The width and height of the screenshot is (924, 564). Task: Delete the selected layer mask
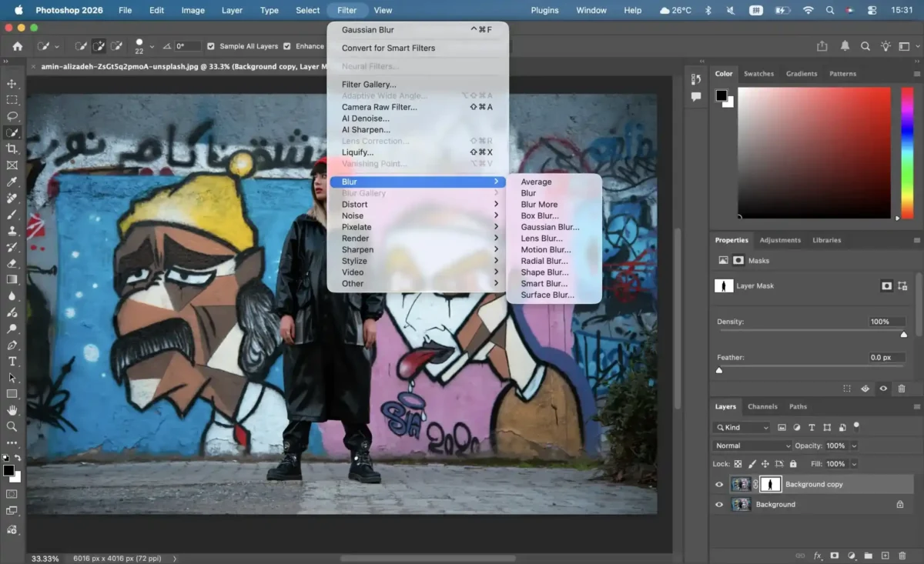pos(902,389)
